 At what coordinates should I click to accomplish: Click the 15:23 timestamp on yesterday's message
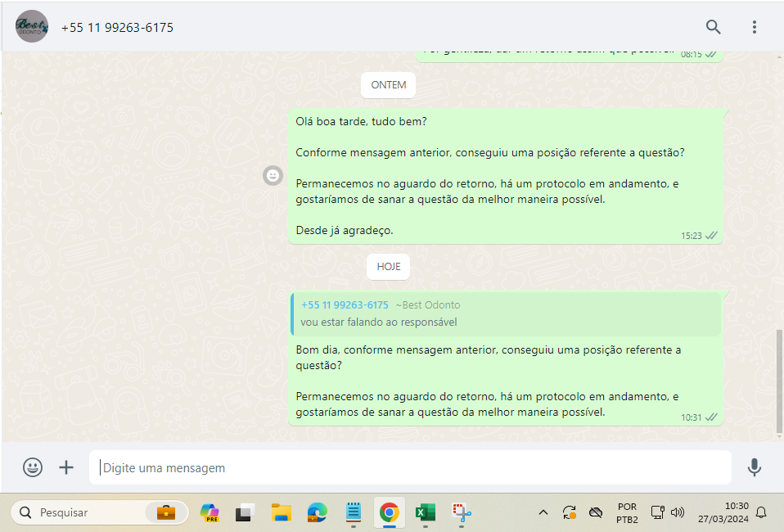pos(691,236)
